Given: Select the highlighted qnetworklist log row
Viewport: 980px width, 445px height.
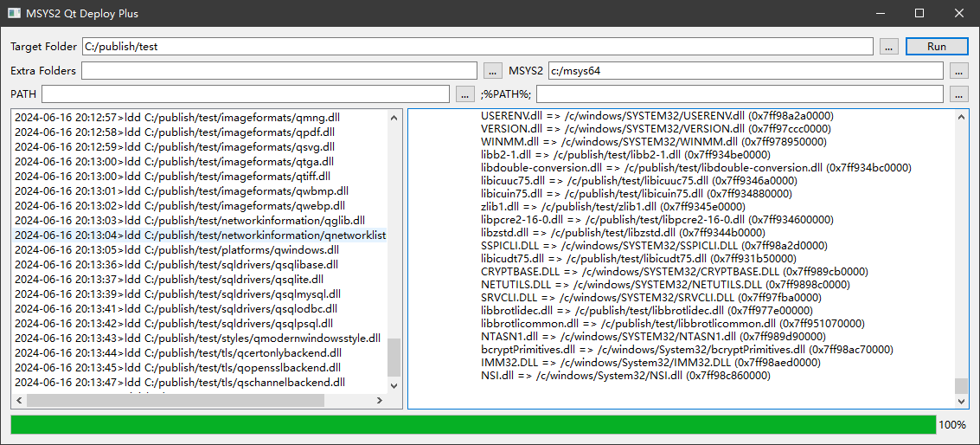Looking at the screenshot, I should 200,235.
